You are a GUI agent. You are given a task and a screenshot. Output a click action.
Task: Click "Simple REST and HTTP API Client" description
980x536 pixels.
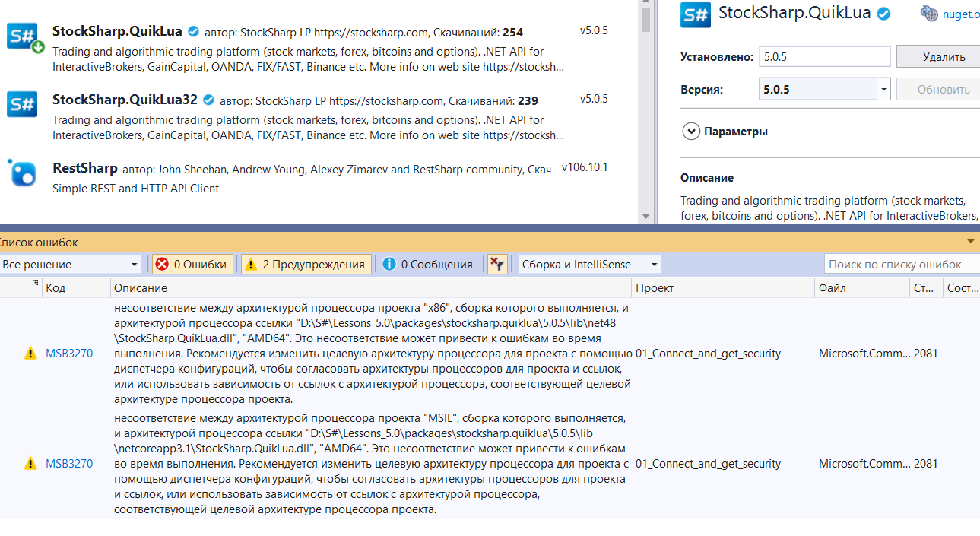135,188
